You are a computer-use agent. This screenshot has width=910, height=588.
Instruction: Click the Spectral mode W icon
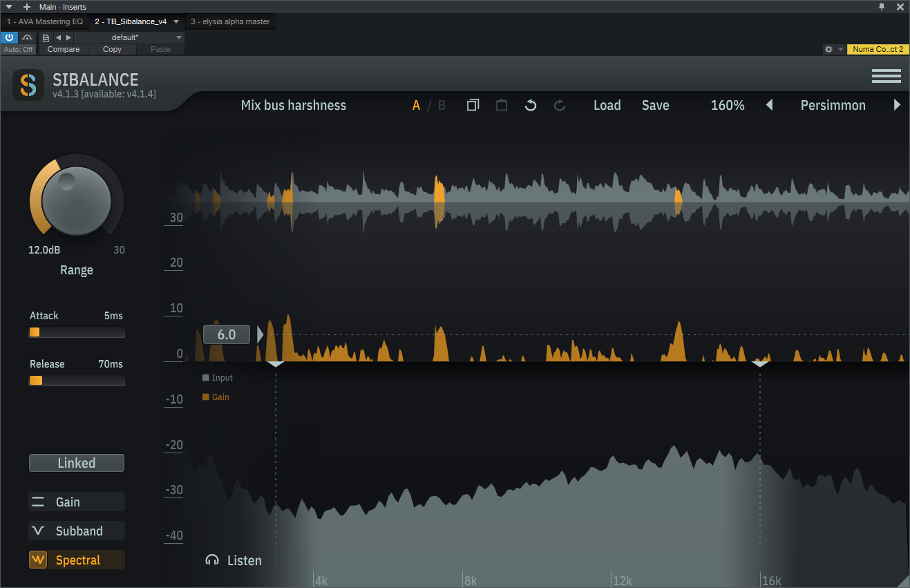(38, 560)
